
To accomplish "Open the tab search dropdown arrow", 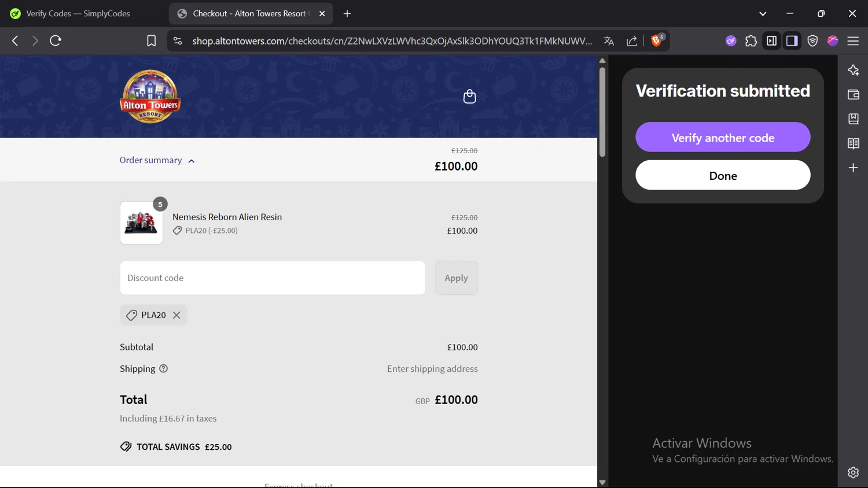I will tap(763, 13).
